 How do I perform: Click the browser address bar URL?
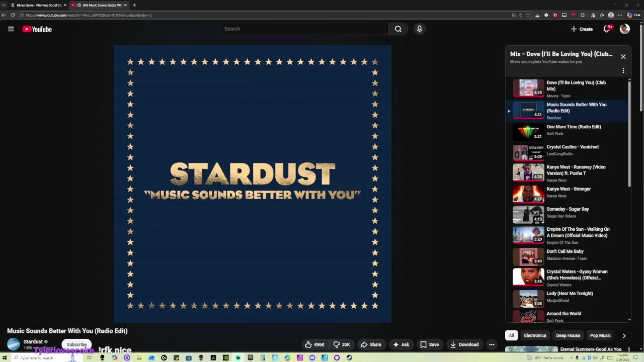pyautogui.click(x=89, y=15)
